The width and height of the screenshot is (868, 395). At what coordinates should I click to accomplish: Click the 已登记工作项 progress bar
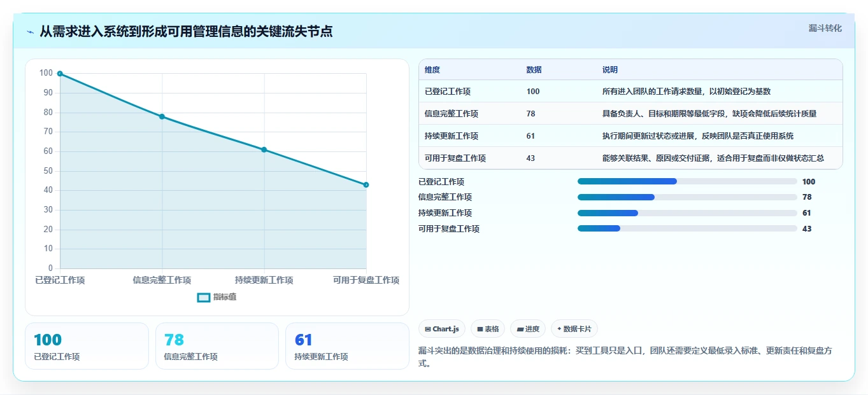(687, 181)
